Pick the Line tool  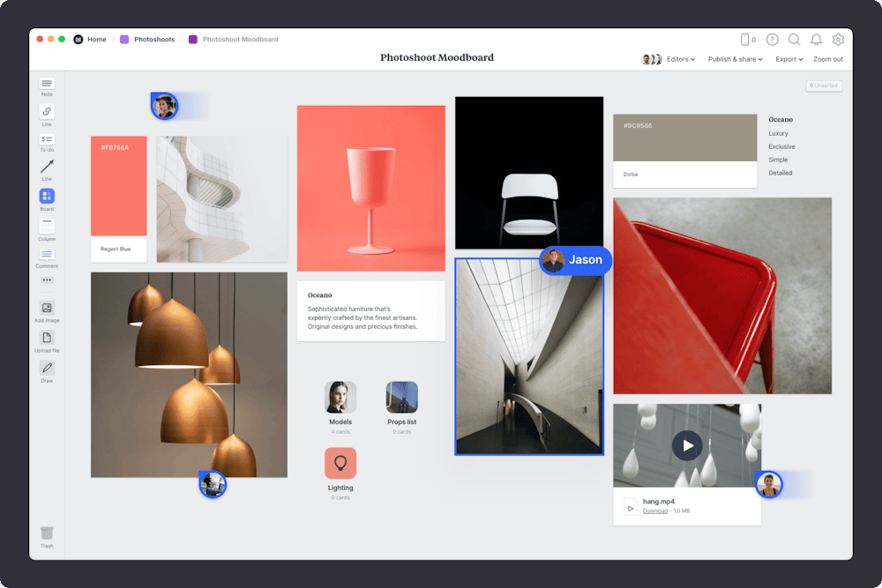point(47,167)
